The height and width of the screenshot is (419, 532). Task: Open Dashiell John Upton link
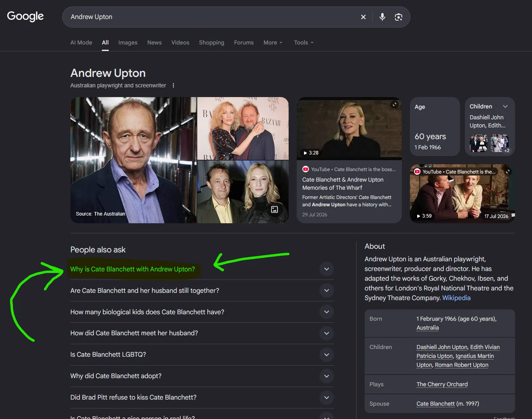click(x=442, y=347)
